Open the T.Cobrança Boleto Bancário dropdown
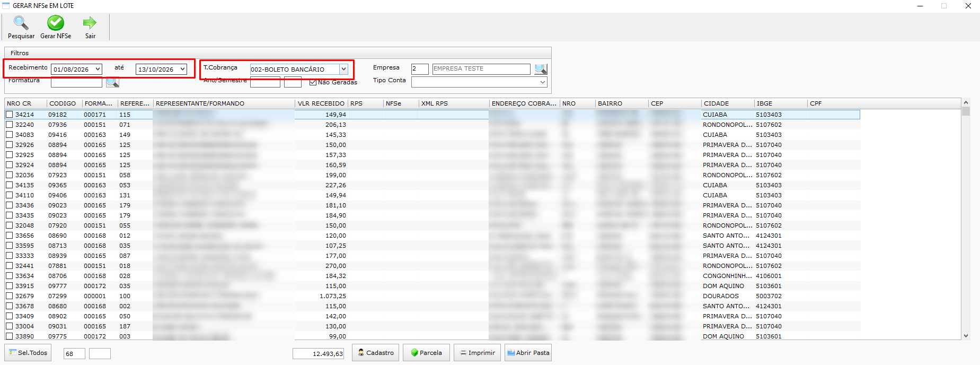The height and width of the screenshot is (365, 980). pyautogui.click(x=343, y=69)
